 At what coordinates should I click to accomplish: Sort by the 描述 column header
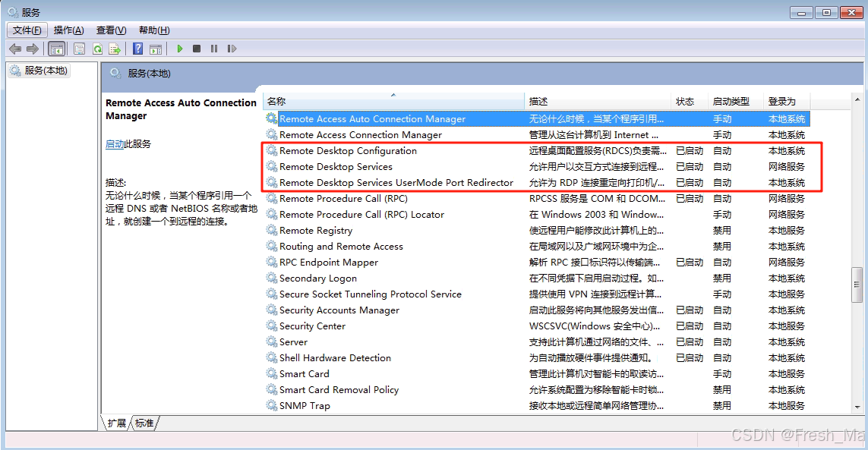[598, 101]
